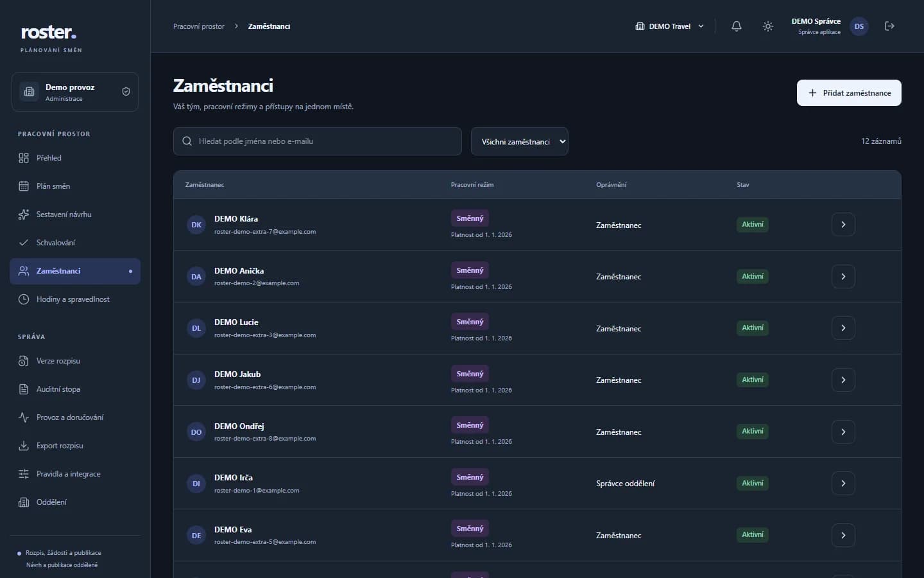Viewport: 924px width, 578px height.
Task: Click the Směnný badge for DEMO Jakub
Action: pyautogui.click(x=470, y=374)
